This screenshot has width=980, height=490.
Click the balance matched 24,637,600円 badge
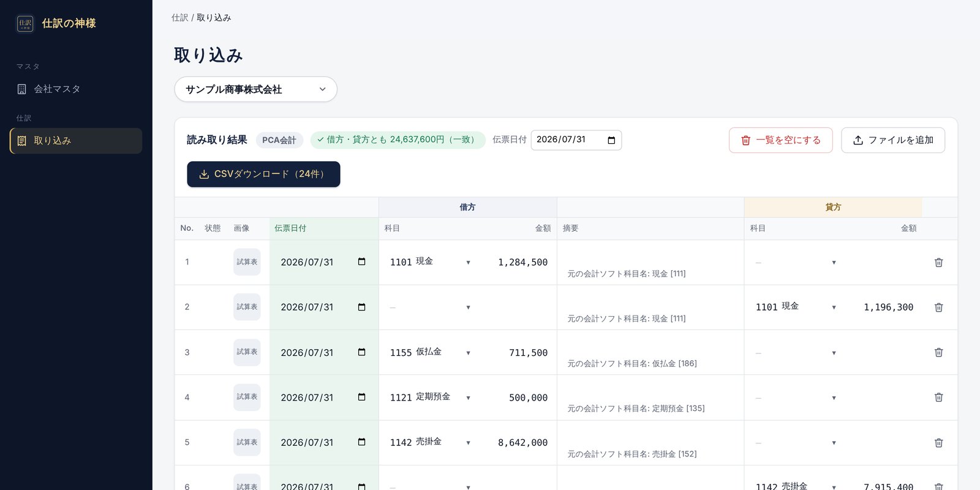click(x=398, y=140)
